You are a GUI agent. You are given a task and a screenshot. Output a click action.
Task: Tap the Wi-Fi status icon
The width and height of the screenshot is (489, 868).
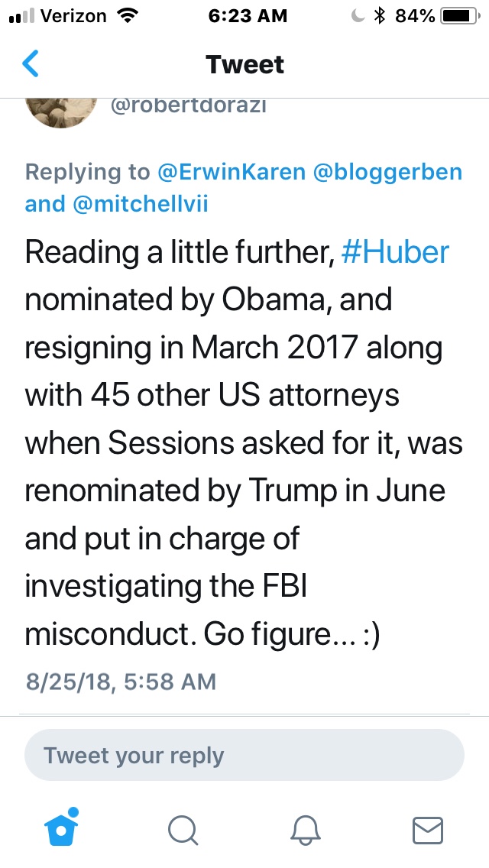(x=122, y=15)
